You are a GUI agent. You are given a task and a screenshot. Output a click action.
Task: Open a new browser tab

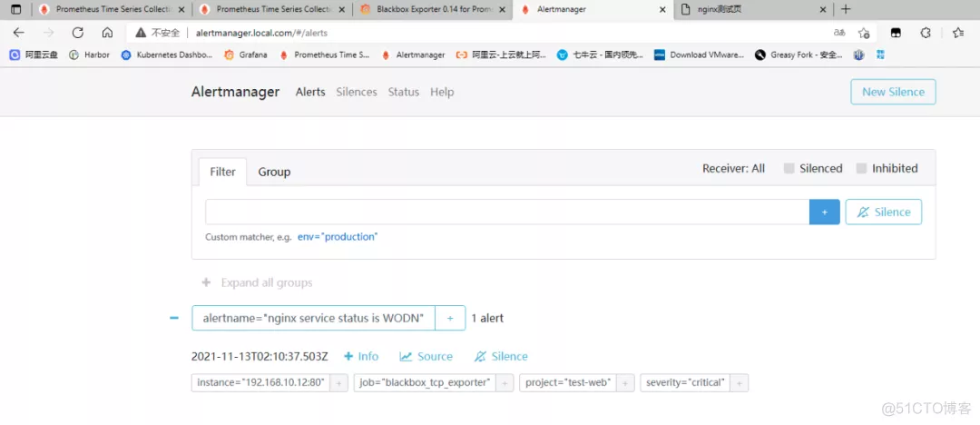coord(846,9)
